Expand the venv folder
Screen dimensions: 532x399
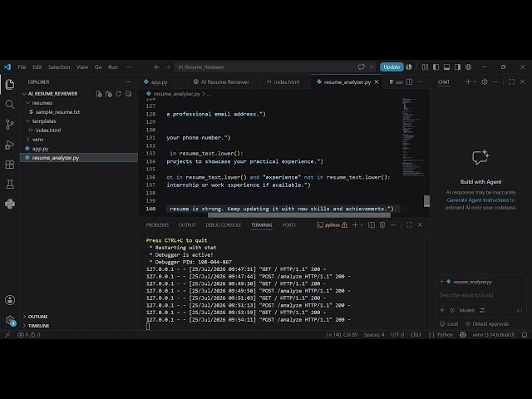tap(28, 140)
